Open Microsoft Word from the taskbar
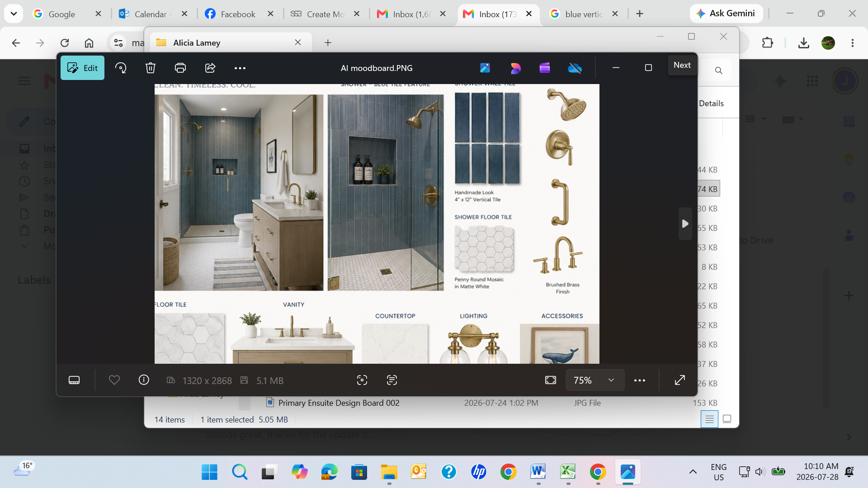 coord(538,472)
